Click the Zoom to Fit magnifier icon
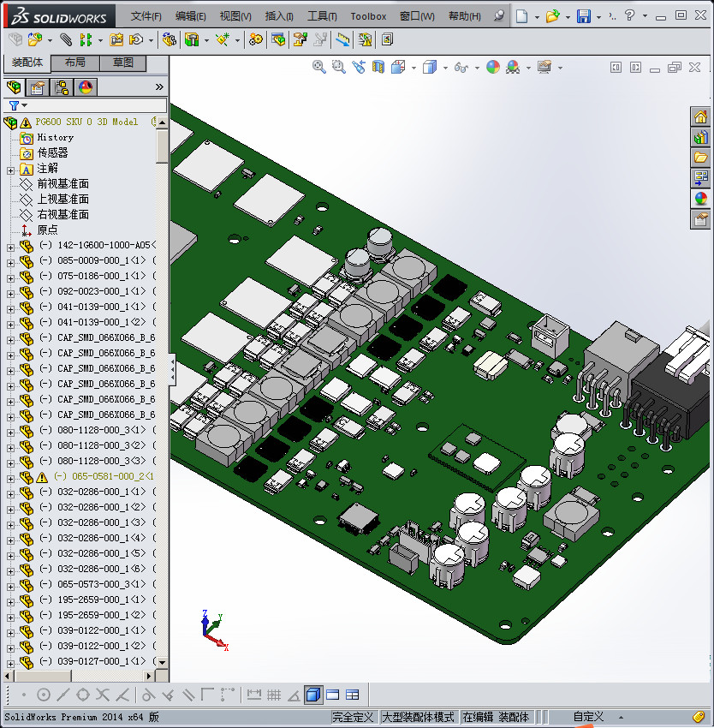The height and width of the screenshot is (728, 714). pos(319,67)
